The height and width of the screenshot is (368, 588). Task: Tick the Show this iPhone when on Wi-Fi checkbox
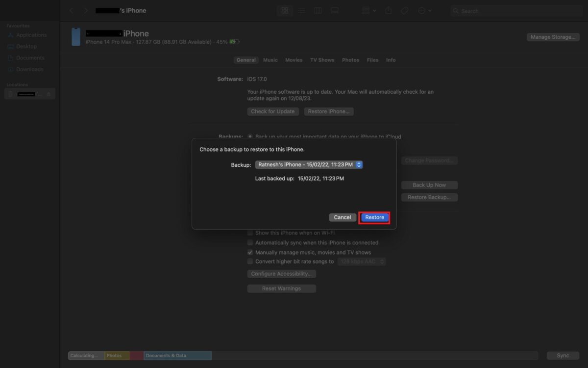[x=250, y=233]
